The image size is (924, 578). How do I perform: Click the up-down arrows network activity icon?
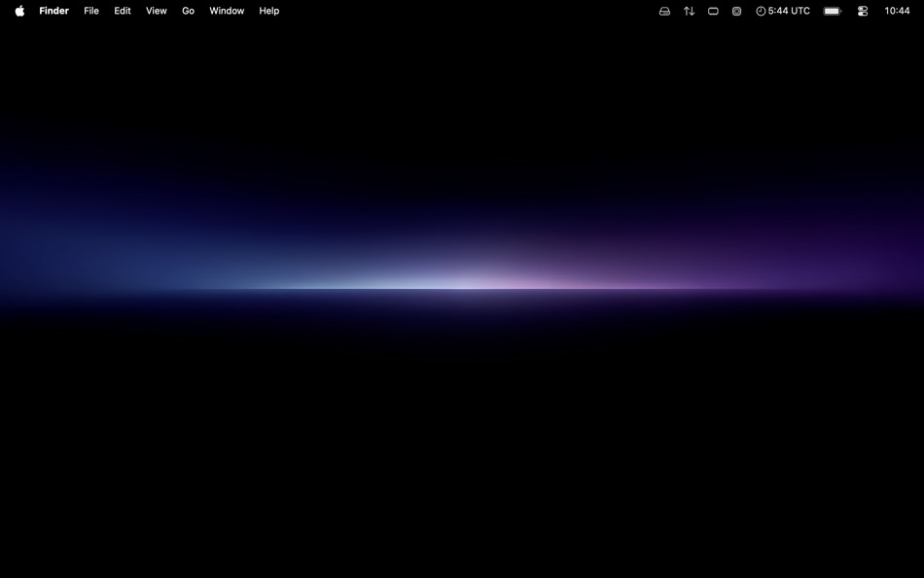click(x=689, y=11)
